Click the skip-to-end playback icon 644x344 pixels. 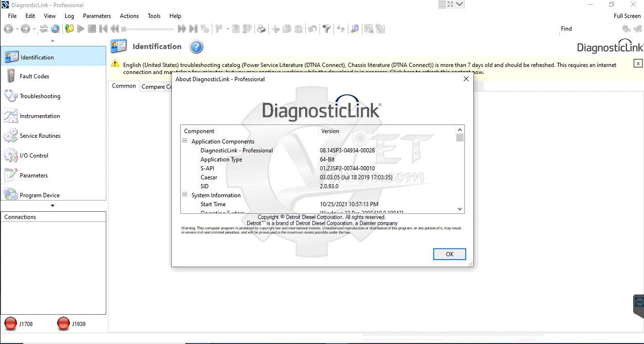(x=193, y=29)
